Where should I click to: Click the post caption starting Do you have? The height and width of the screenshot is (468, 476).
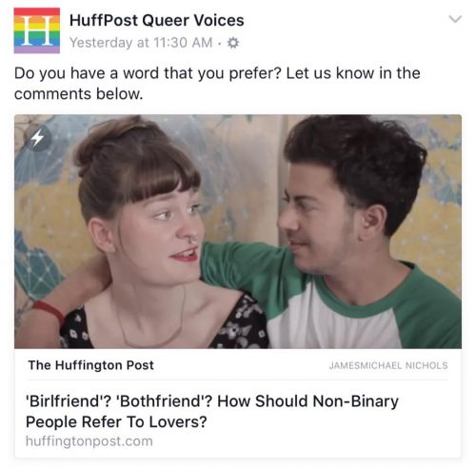217,84
